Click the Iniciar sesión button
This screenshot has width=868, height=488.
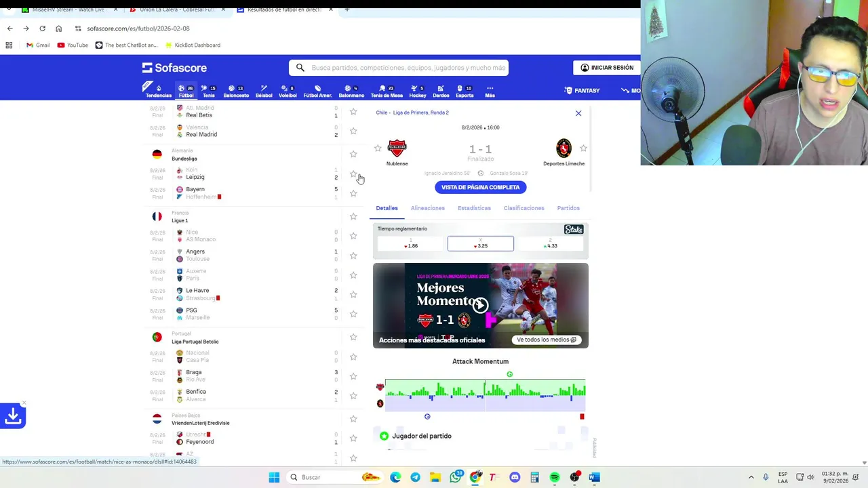(x=607, y=68)
